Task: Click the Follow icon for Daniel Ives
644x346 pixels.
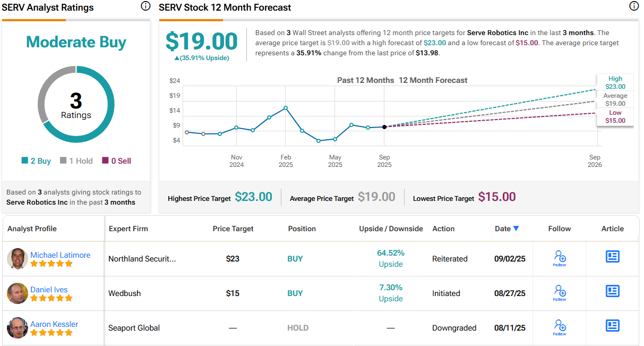Action: tap(560, 293)
